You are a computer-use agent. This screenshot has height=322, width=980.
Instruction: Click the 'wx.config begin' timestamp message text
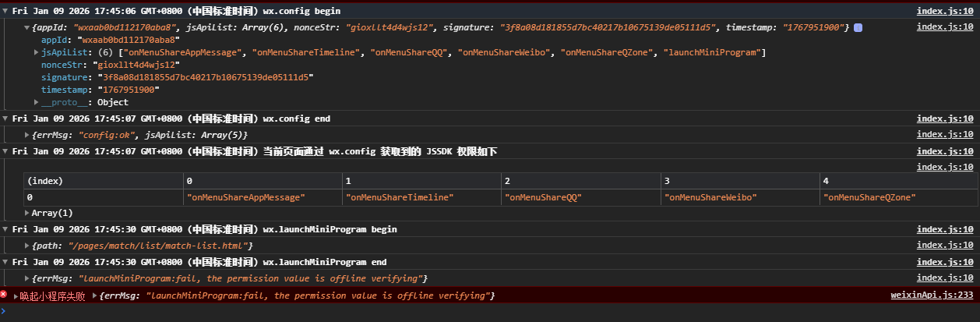[176, 11]
